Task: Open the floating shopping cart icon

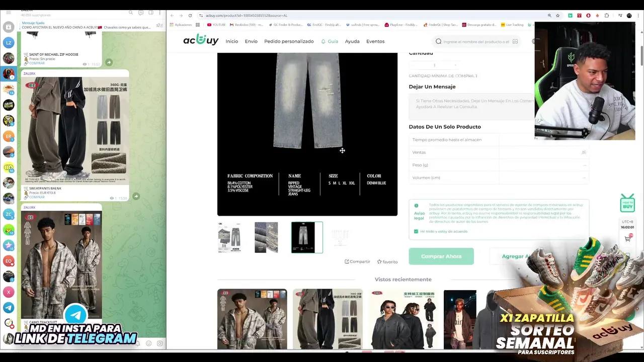Action: pyautogui.click(x=627, y=239)
